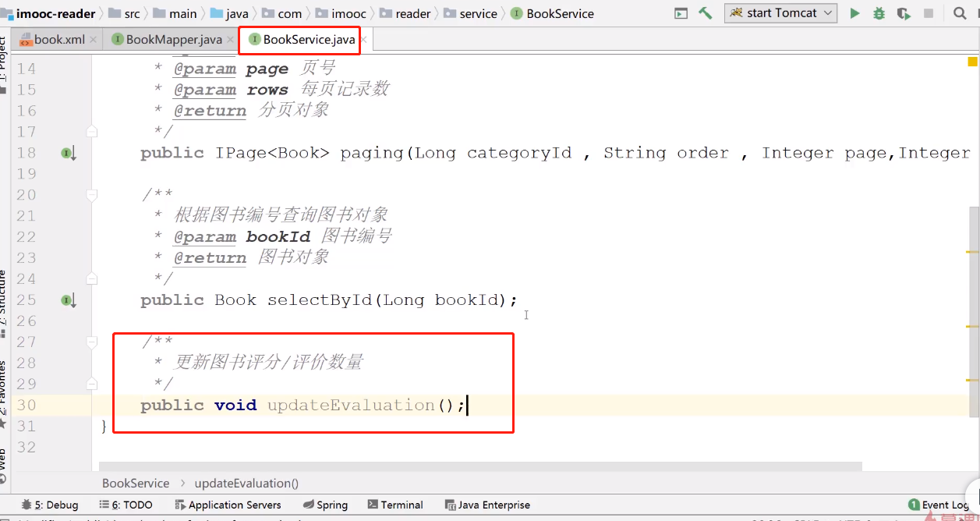Click implementation gutter icon on line 18
The image size is (980, 521).
(x=69, y=153)
